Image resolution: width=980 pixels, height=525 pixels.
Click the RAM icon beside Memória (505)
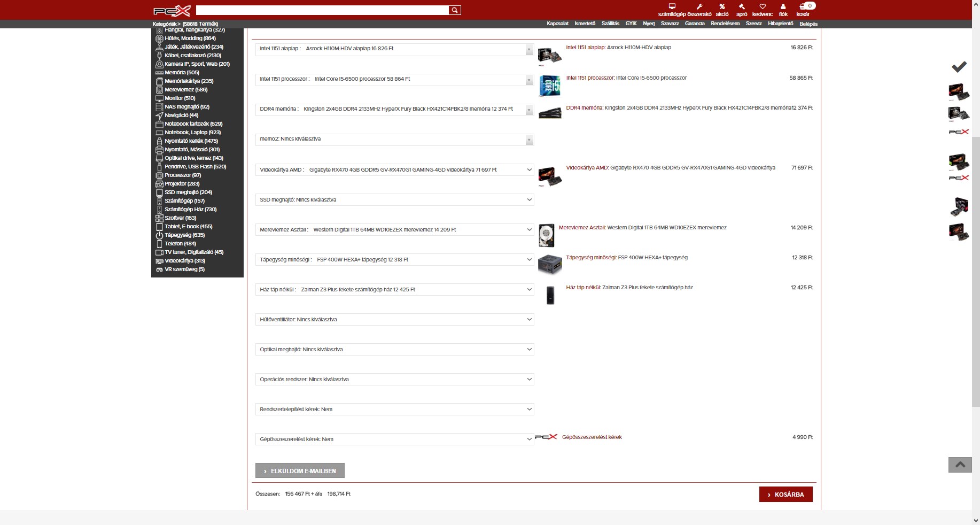159,73
